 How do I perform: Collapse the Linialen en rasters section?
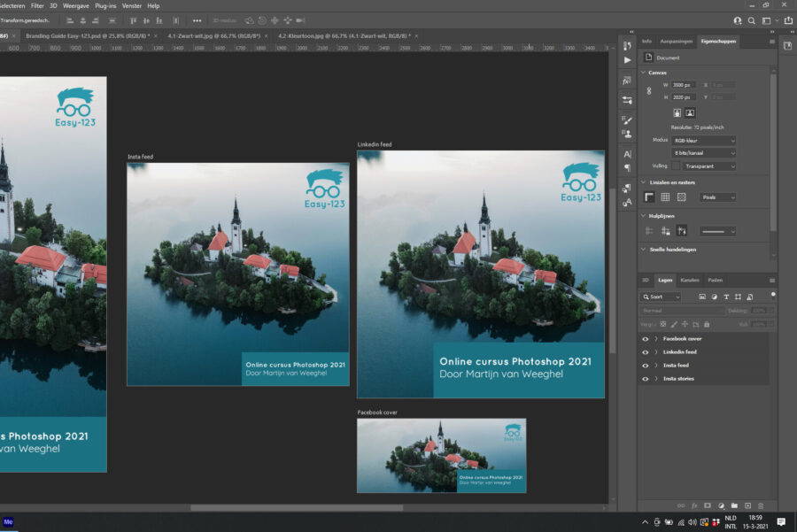point(643,181)
